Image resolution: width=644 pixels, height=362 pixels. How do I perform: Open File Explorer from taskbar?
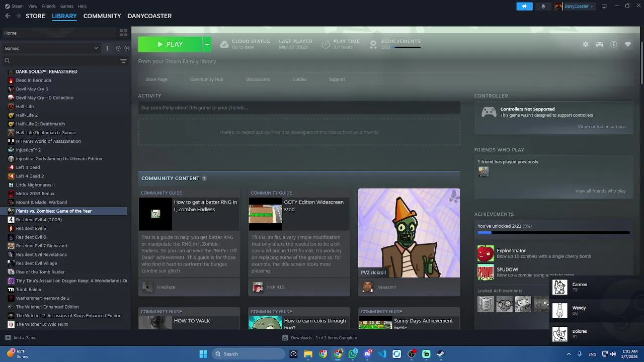(x=308, y=354)
